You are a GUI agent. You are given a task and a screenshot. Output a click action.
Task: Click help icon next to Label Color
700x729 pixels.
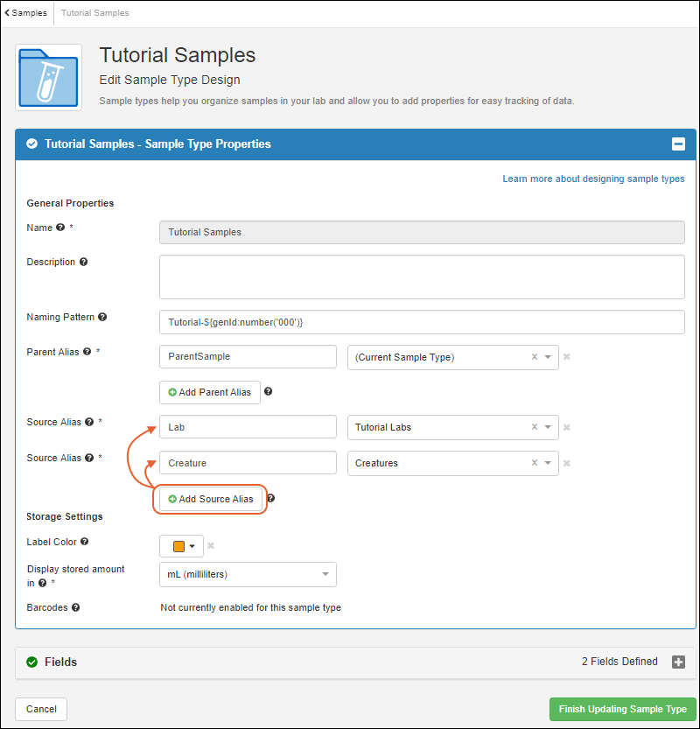[x=84, y=542]
